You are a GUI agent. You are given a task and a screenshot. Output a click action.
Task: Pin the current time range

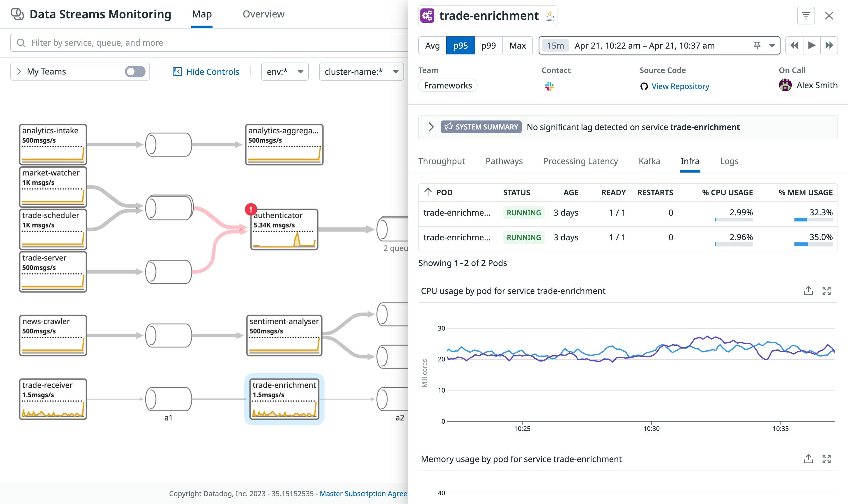coord(757,45)
